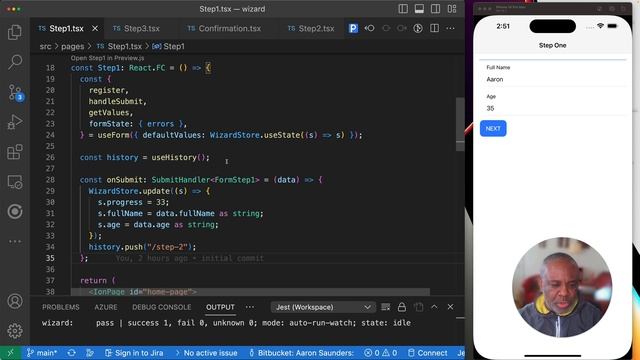Image resolution: width=640 pixels, height=360 pixels.
Task: Click the icon beside sync in status bar
Action: point(90,353)
